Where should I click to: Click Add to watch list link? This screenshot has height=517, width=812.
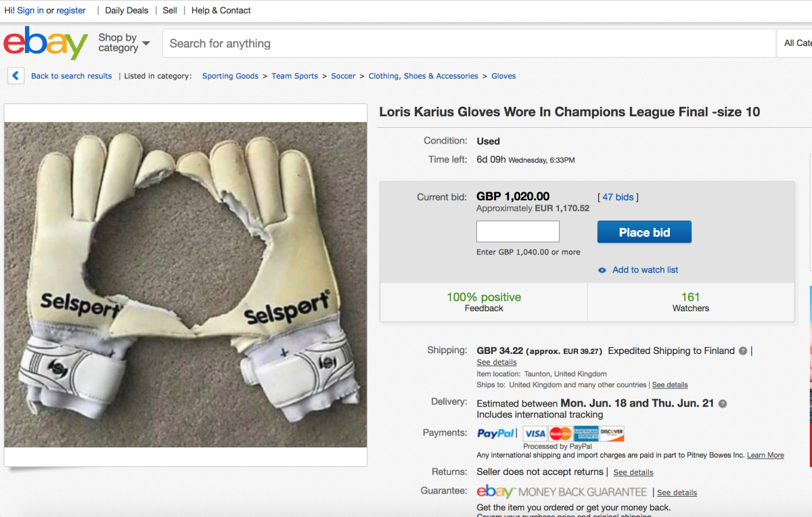tap(645, 270)
